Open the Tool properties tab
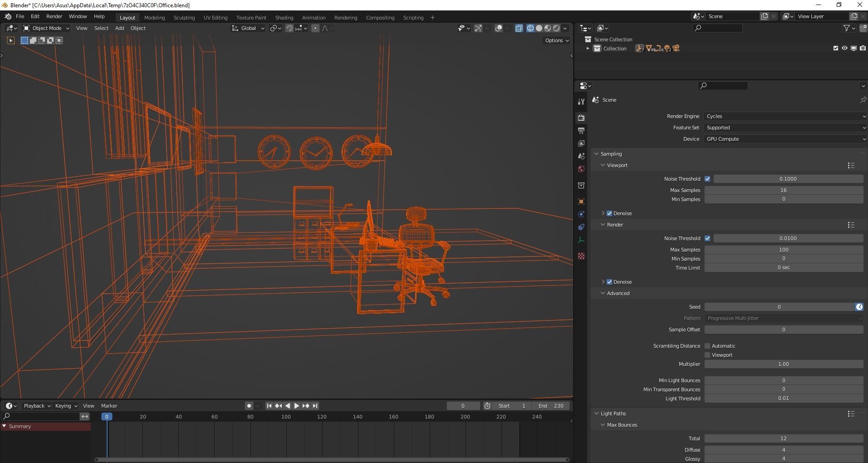 581,101
